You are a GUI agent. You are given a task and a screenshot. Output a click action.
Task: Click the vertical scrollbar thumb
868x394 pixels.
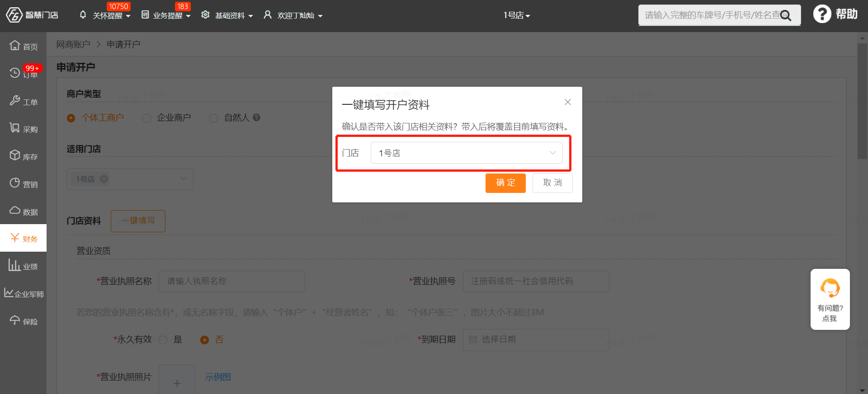pos(862,101)
